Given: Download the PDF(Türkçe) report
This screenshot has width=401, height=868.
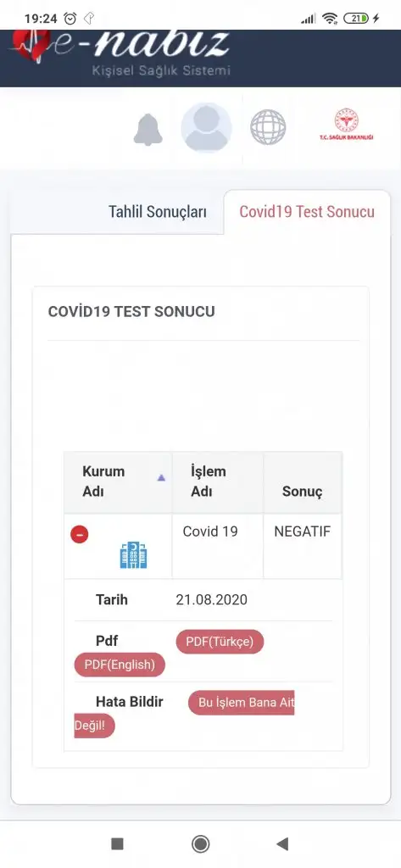Looking at the screenshot, I should (220, 642).
